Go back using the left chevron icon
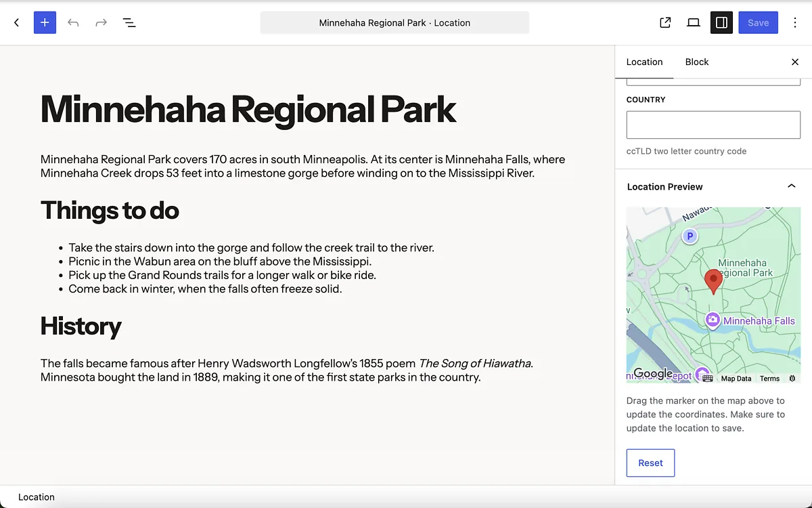 [x=17, y=22]
